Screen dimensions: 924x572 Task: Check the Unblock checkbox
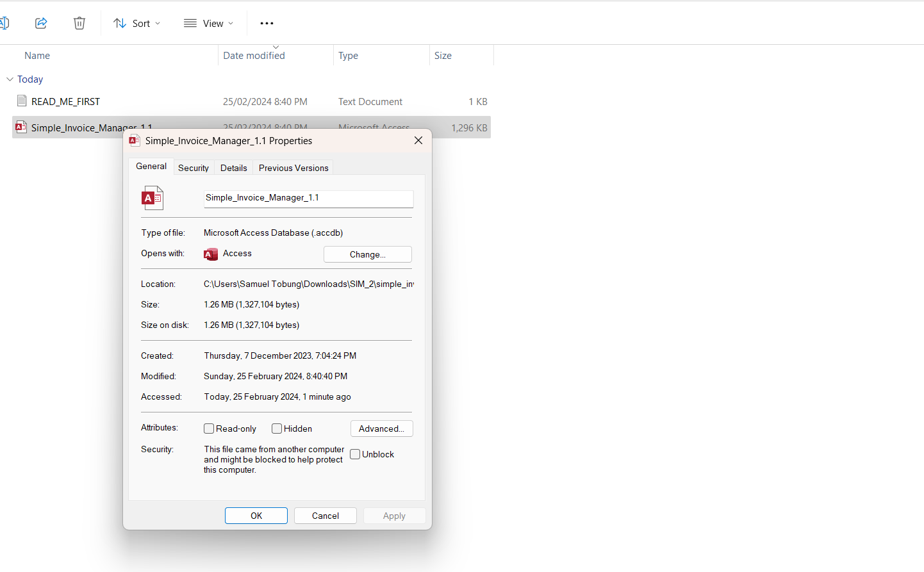(x=355, y=454)
